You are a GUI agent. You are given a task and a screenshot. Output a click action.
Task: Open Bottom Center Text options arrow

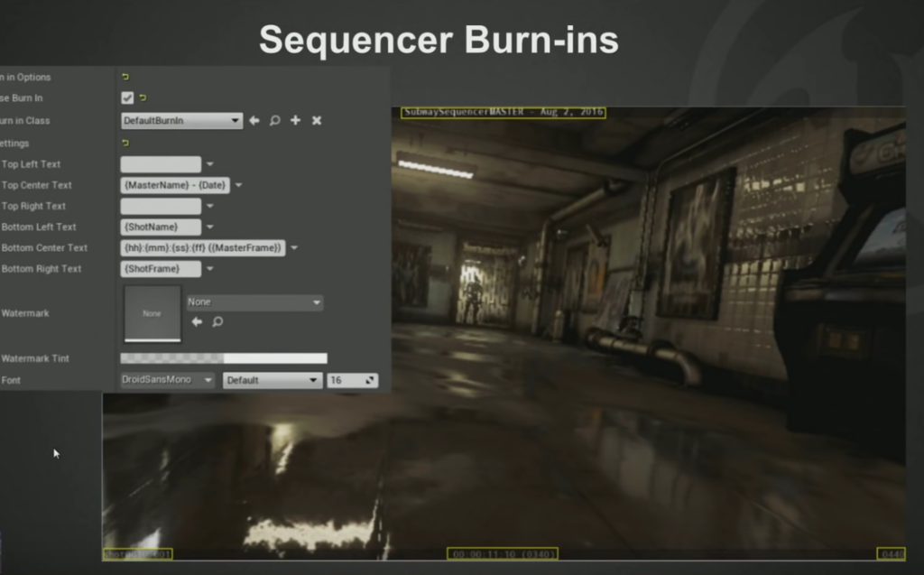coord(294,247)
